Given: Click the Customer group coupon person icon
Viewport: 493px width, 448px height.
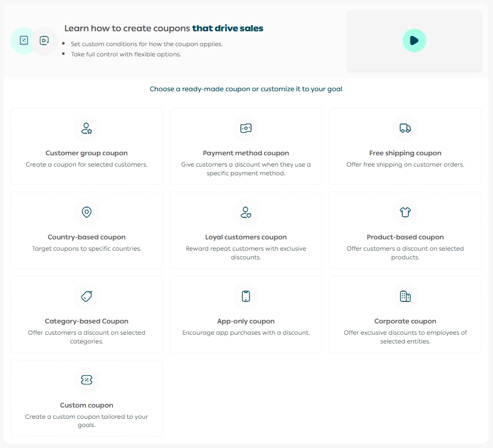Looking at the screenshot, I should [x=86, y=128].
